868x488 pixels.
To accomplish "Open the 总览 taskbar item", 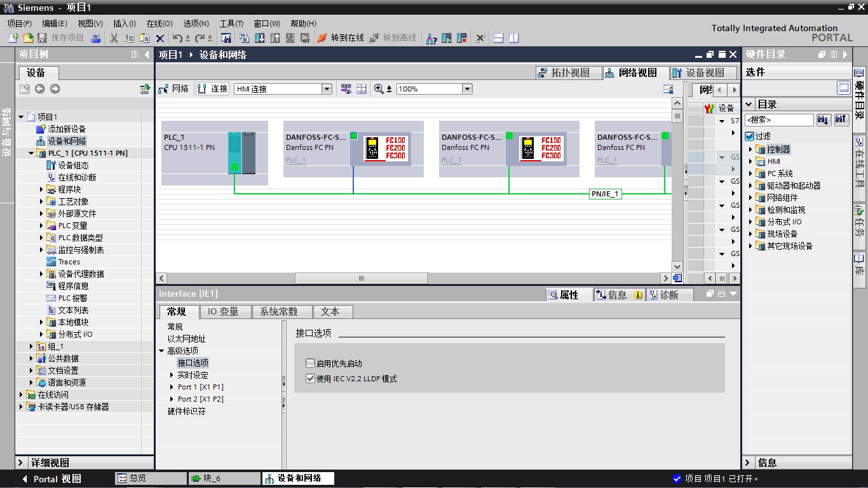I will [x=151, y=478].
